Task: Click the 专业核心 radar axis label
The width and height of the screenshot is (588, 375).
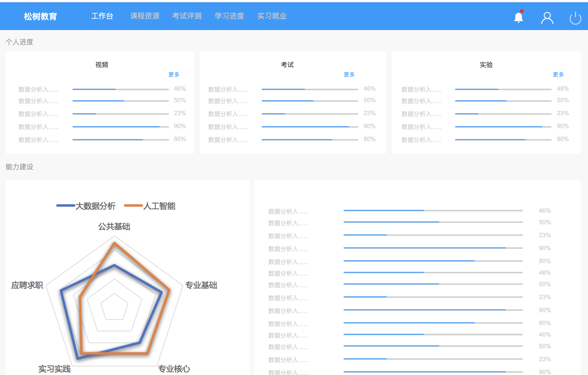Action: (174, 369)
